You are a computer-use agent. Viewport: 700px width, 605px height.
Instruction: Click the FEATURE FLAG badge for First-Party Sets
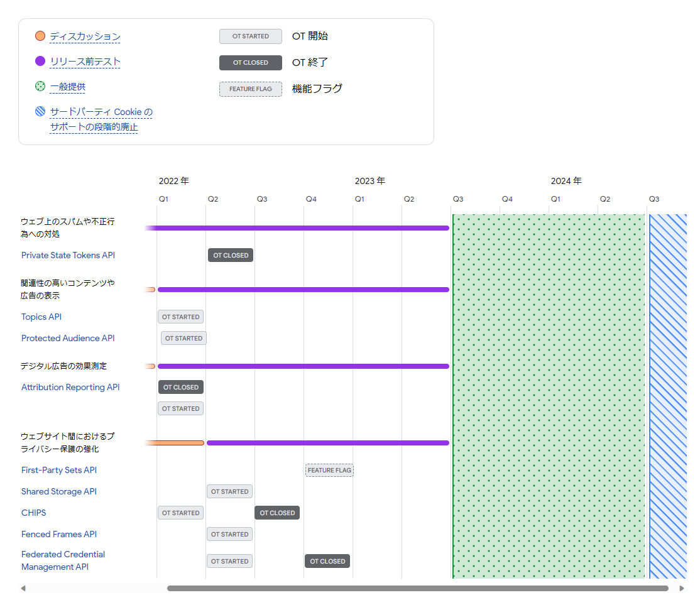click(x=329, y=470)
